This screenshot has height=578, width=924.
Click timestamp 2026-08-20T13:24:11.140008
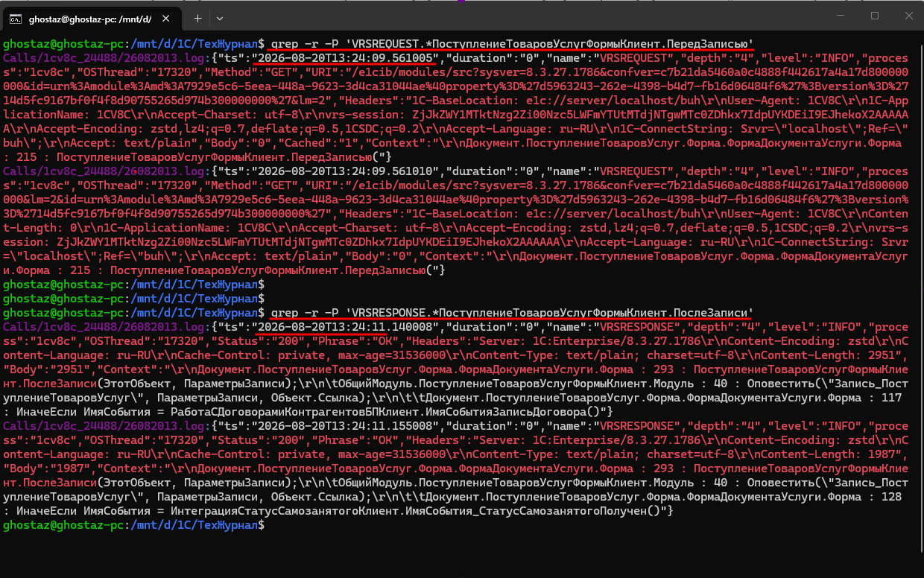click(346, 327)
